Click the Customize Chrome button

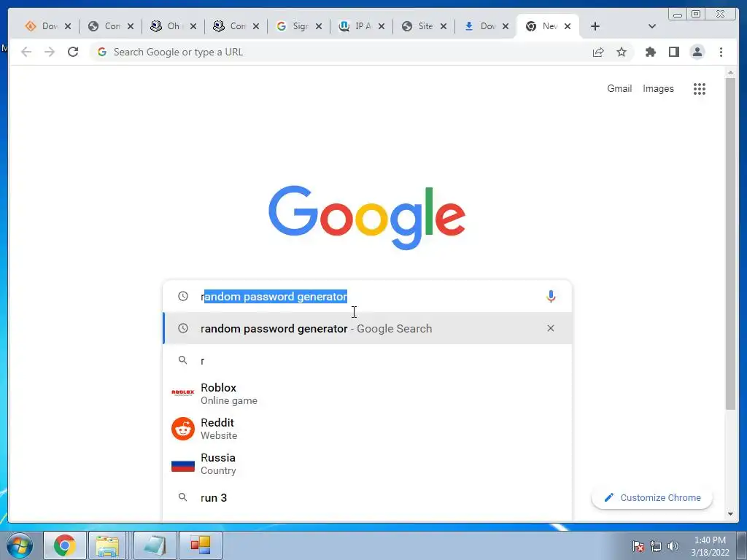pyautogui.click(x=651, y=497)
